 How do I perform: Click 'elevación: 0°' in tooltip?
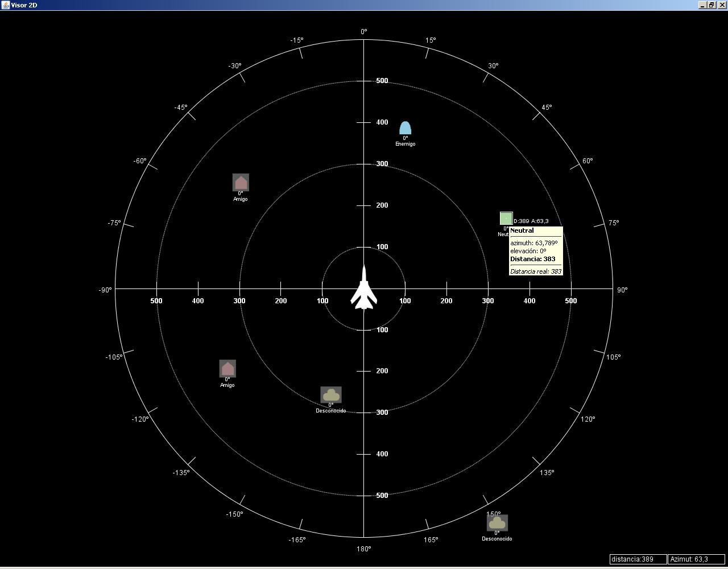pos(528,251)
